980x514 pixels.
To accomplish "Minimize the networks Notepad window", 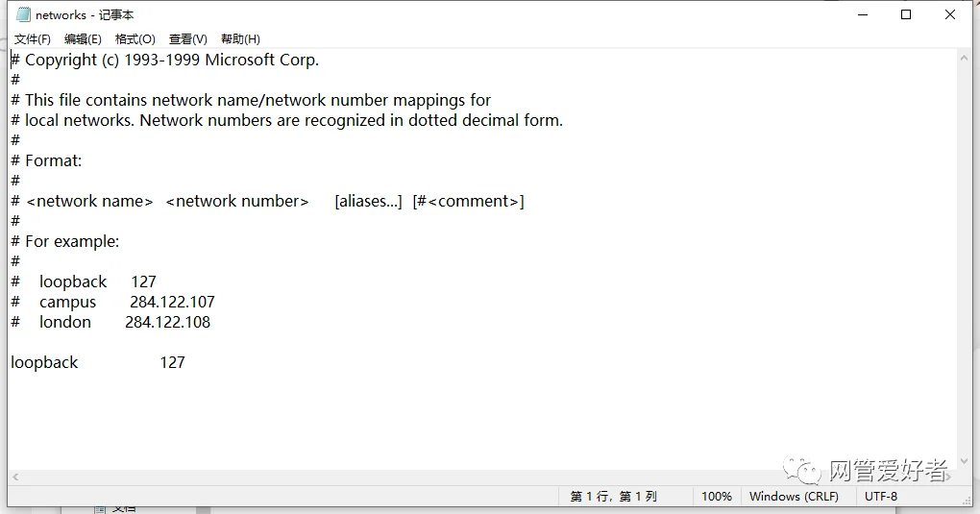I will coord(862,14).
